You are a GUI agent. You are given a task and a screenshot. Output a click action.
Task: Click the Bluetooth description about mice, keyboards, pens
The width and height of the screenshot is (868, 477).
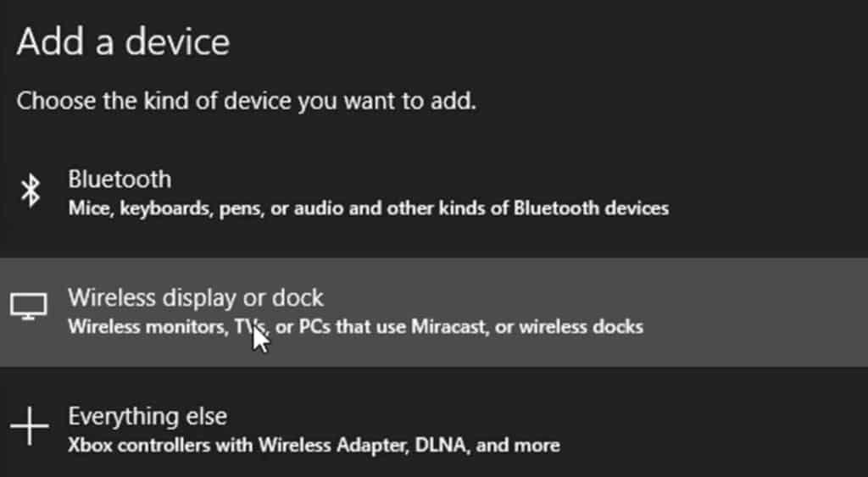pos(368,208)
